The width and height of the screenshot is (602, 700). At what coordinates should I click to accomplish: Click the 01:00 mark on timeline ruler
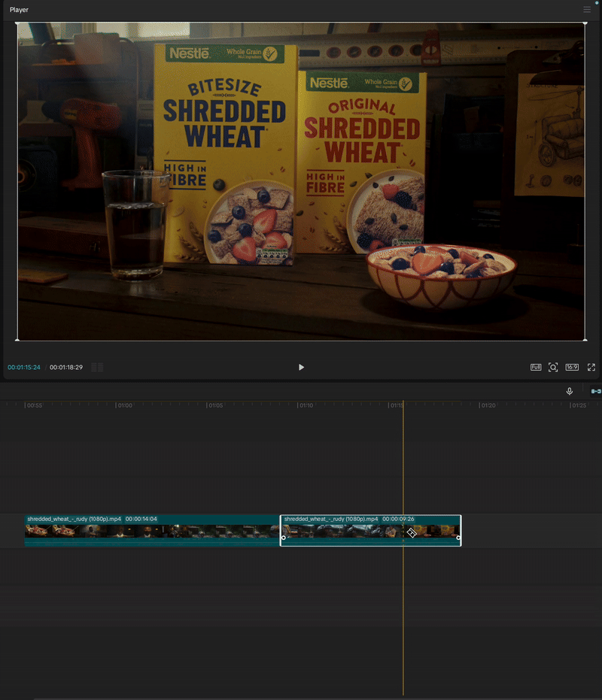[123, 405]
